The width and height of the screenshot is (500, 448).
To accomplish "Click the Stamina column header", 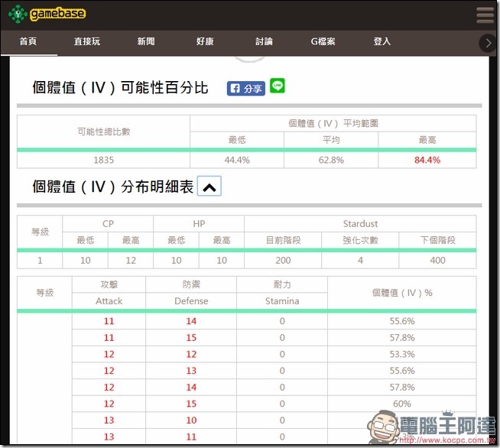I will (x=281, y=301).
